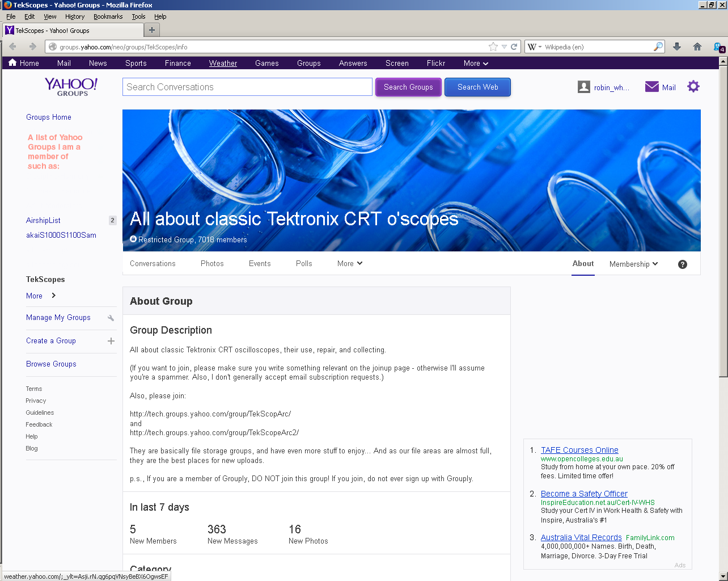
Task: Click the Yahoo! Groups logo
Action: click(x=71, y=86)
